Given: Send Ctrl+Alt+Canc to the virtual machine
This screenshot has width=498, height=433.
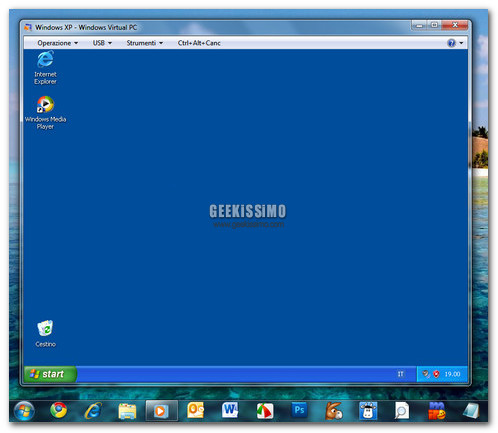Looking at the screenshot, I should [x=199, y=43].
